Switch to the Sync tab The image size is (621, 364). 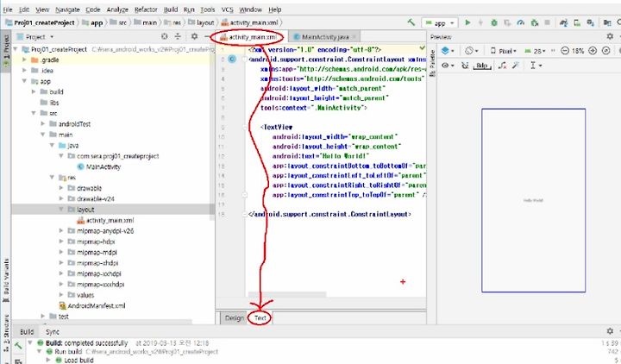click(x=53, y=331)
